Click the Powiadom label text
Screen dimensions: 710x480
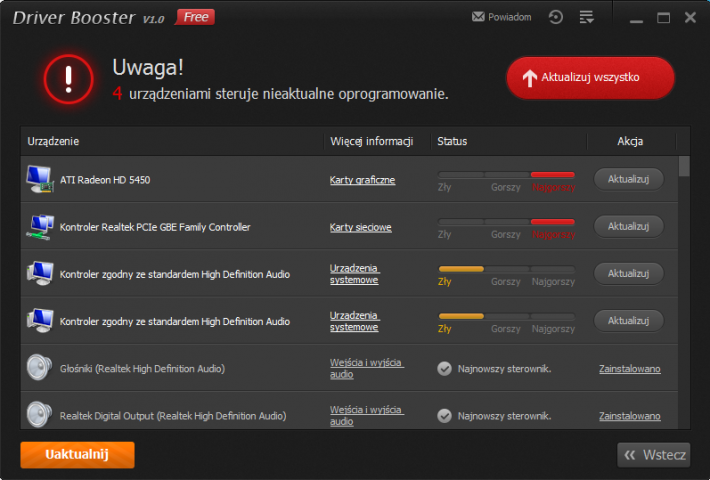[509, 17]
